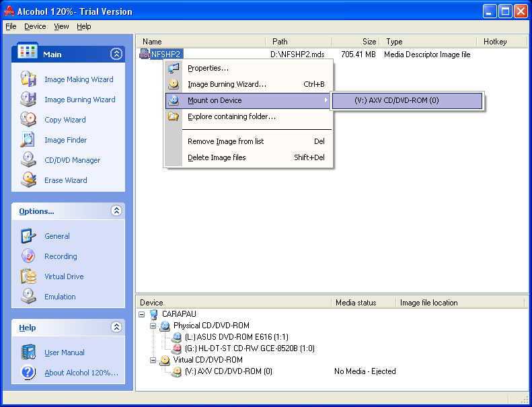The image size is (532, 407).
Task: Click the CD/DVD Manager drive icon
Action: click(28, 160)
